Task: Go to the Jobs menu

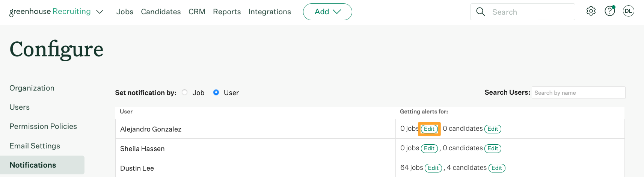Action: pos(125,12)
